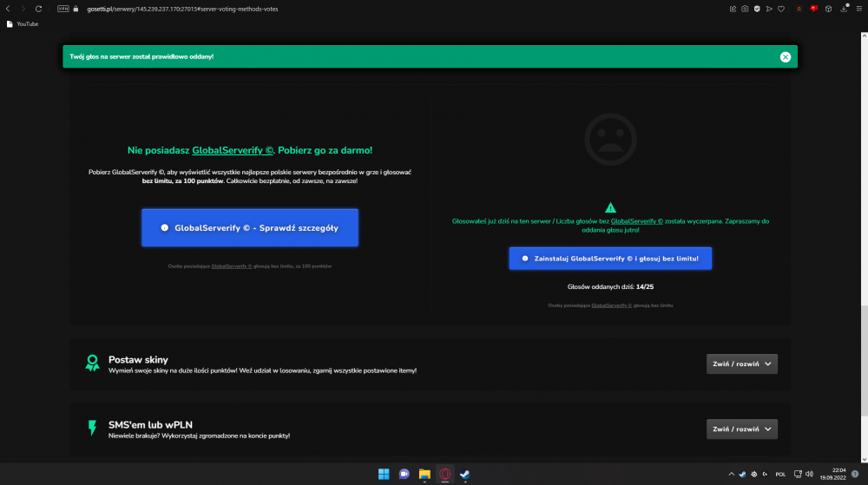The width and height of the screenshot is (868, 485).
Task: Open File Explorer from taskbar
Action: click(424, 474)
